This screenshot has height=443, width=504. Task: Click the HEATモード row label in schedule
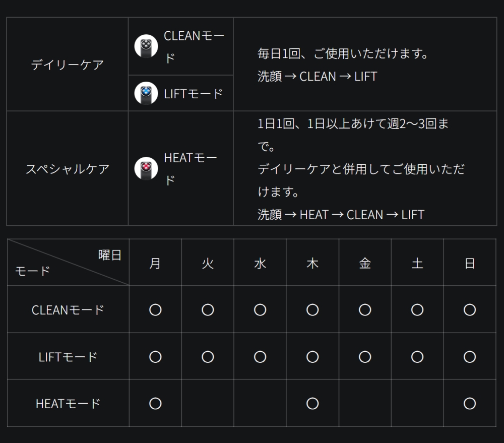(x=68, y=404)
